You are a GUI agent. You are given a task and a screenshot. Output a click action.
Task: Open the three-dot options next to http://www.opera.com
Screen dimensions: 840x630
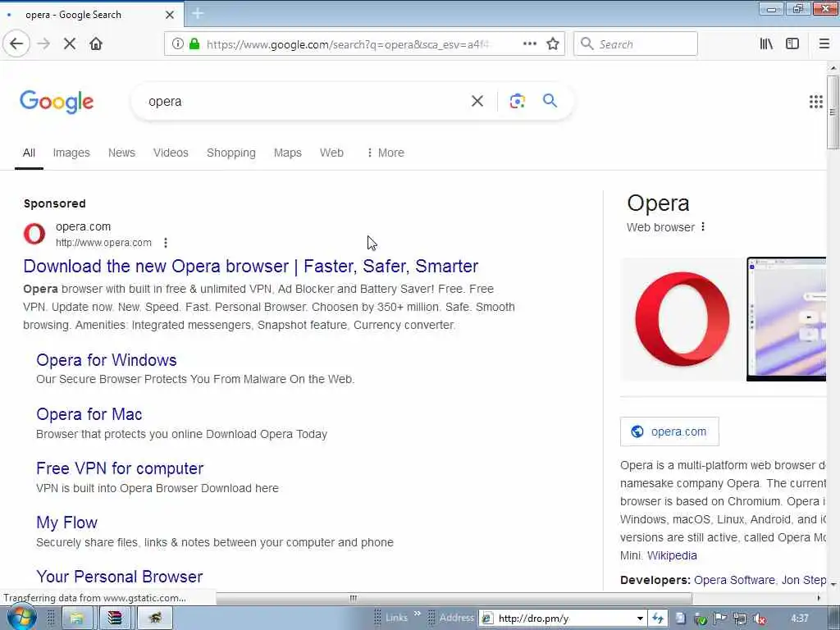166,243
